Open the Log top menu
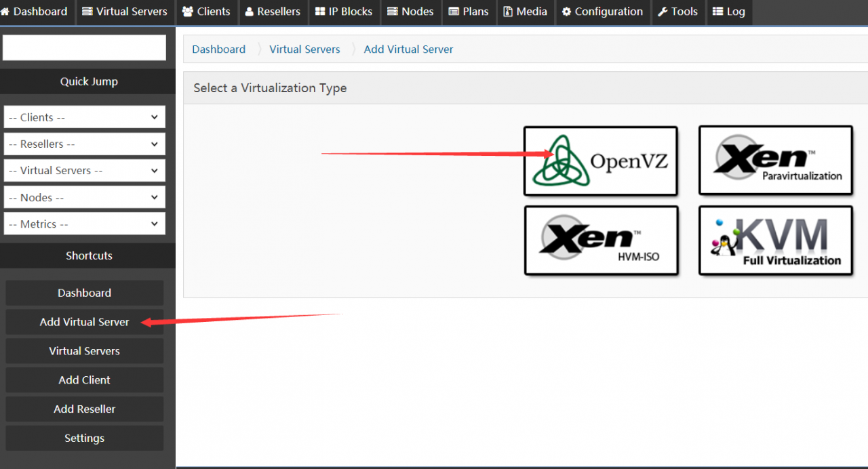 [729, 12]
